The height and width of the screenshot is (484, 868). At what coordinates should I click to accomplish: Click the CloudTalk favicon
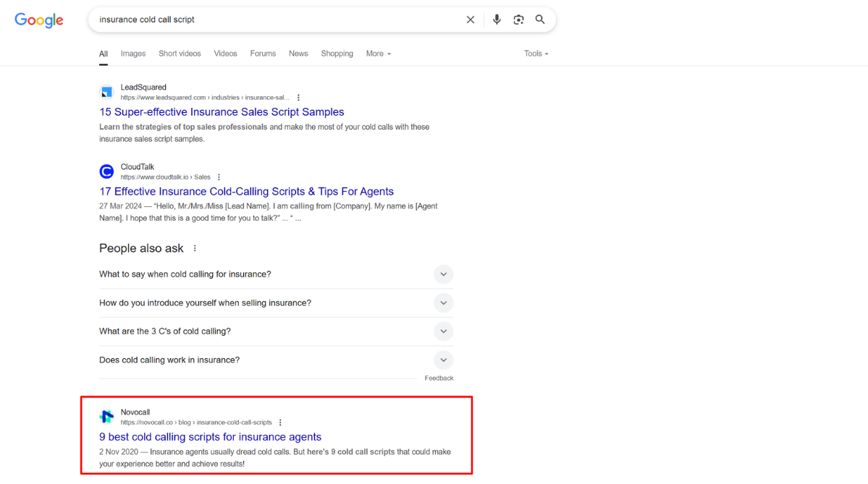[x=106, y=171]
